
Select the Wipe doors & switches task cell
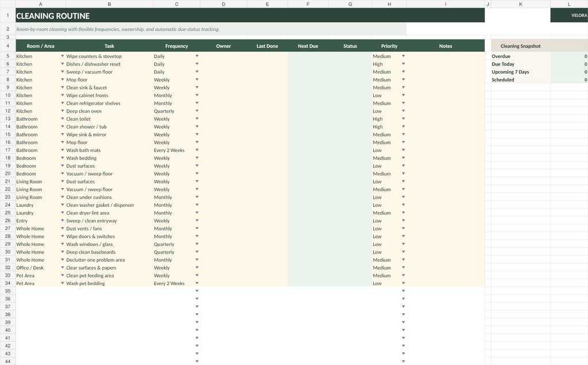(109, 236)
